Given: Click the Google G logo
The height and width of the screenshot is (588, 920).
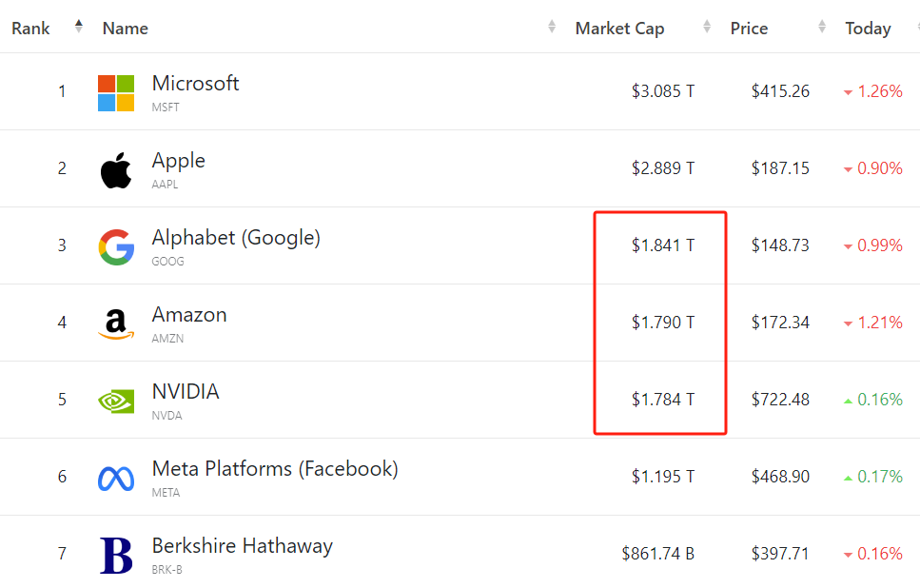Looking at the screenshot, I should click(x=116, y=247).
